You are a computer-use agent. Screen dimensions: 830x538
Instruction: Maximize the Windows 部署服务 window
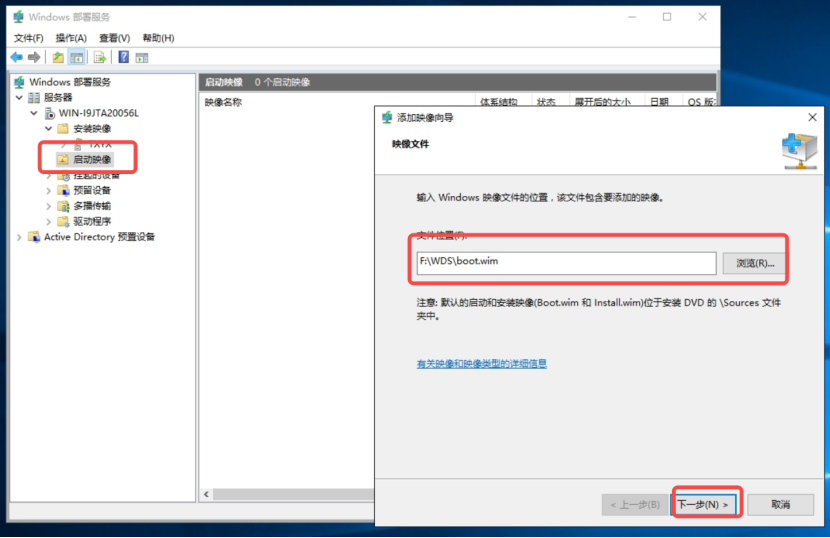[x=667, y=17]
